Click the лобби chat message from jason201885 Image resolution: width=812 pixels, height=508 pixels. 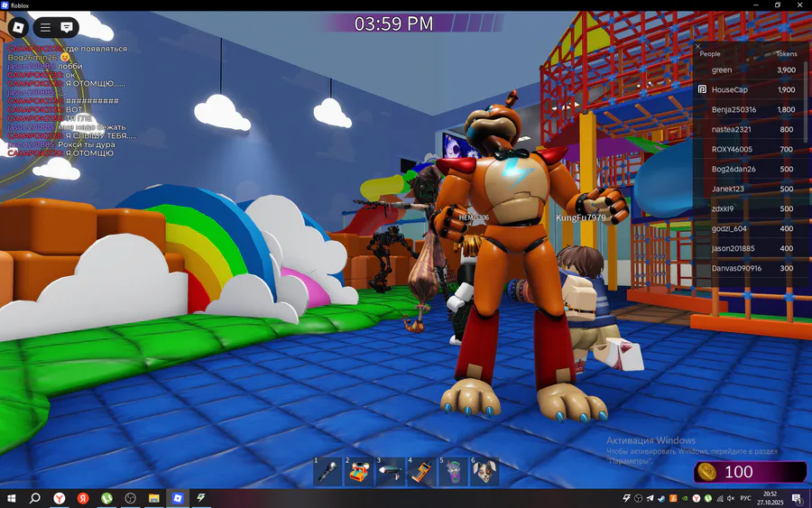coord(69,66)
